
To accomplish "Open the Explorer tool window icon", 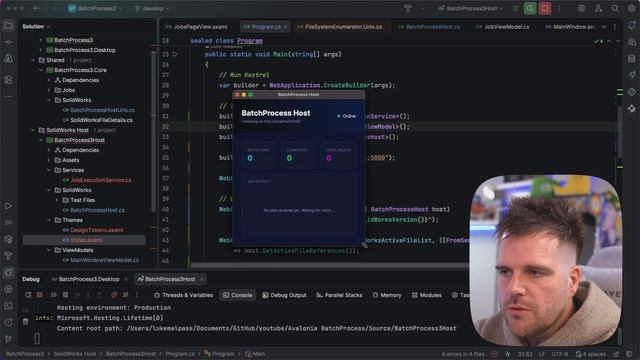I will point(8,26).
